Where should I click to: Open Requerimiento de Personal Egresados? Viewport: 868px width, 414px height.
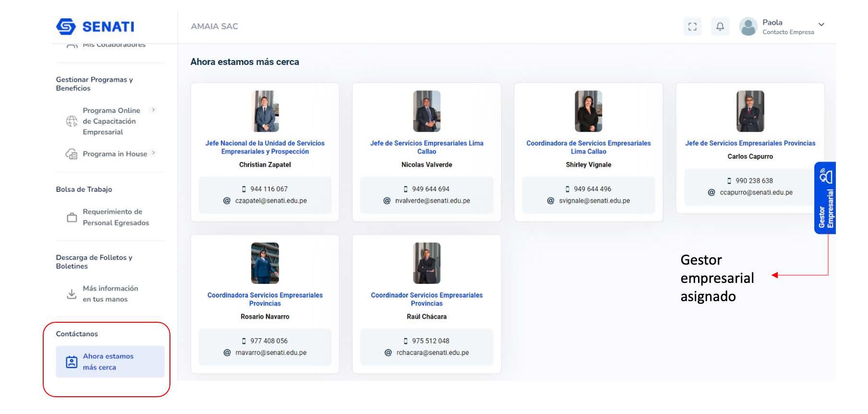coord(116,217)
